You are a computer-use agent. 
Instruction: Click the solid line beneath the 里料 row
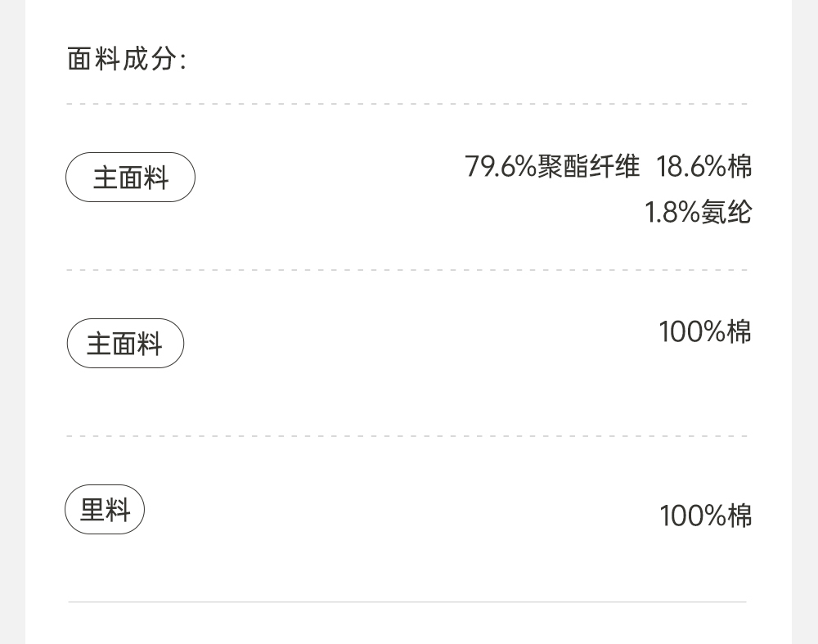[407, 602]
